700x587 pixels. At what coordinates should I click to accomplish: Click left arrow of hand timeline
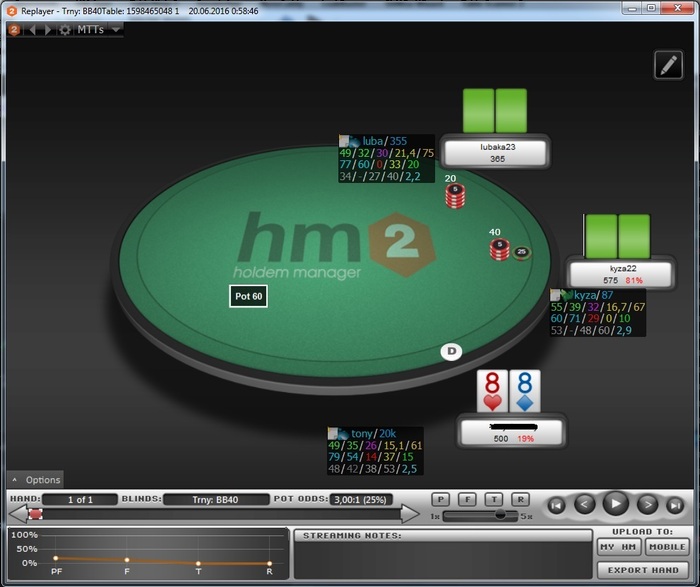pyautogui.click(x=18, y=514)
